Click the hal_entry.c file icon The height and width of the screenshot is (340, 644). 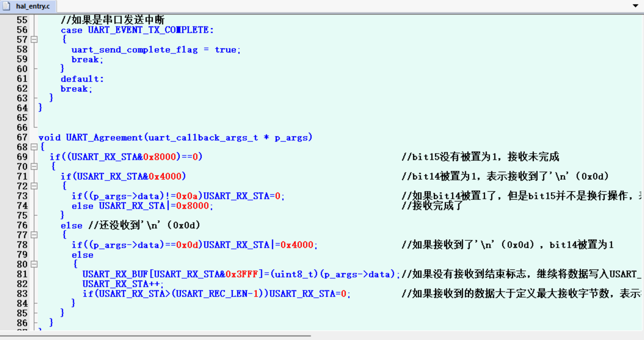point(7,6)
